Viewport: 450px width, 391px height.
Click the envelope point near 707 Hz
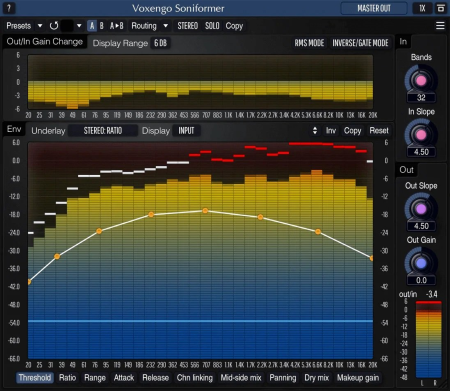205,211
